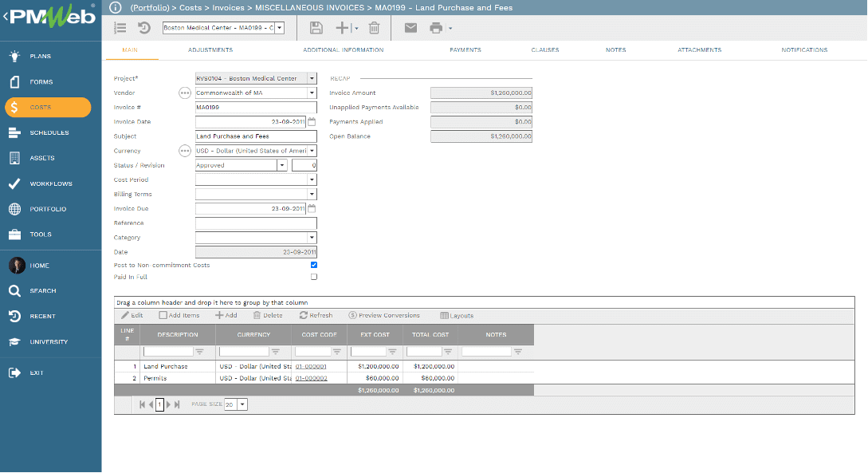Disable Post to Non-commitment Costs
The height and width of the screenshot is (473, 868).
313,265
